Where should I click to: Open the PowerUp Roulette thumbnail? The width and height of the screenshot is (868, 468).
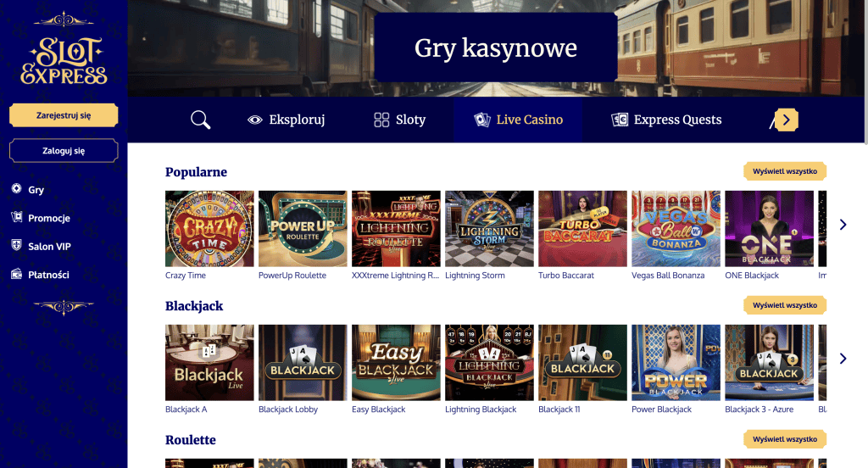click(303, 229)
